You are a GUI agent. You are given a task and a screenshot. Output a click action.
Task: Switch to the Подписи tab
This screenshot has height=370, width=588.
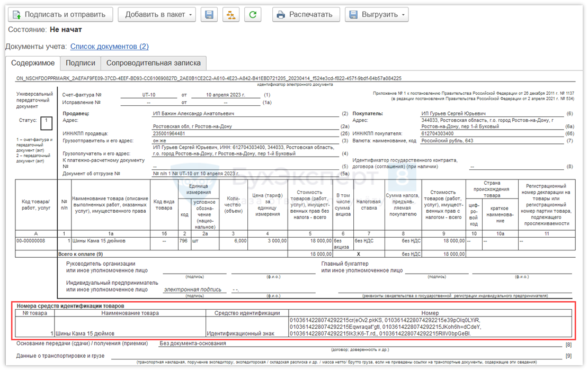(81, 63)
